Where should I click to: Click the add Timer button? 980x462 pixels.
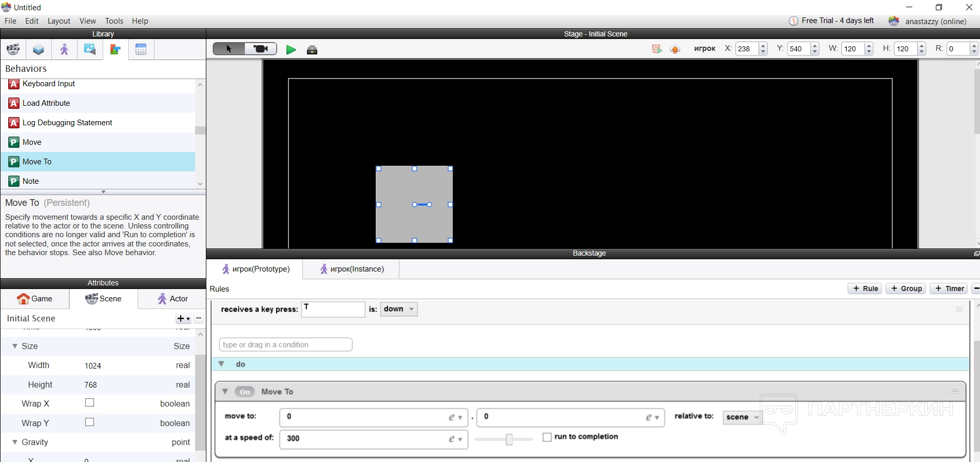click(949, 288)
